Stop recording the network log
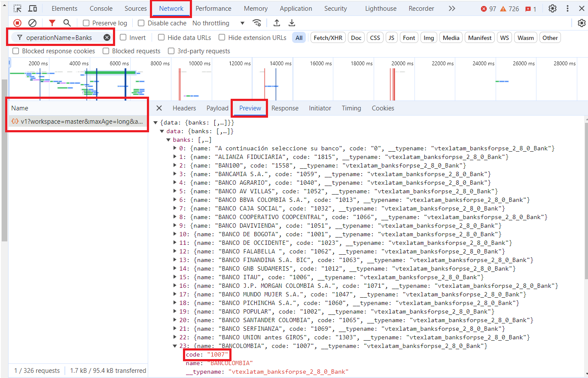 pos(17,23)
